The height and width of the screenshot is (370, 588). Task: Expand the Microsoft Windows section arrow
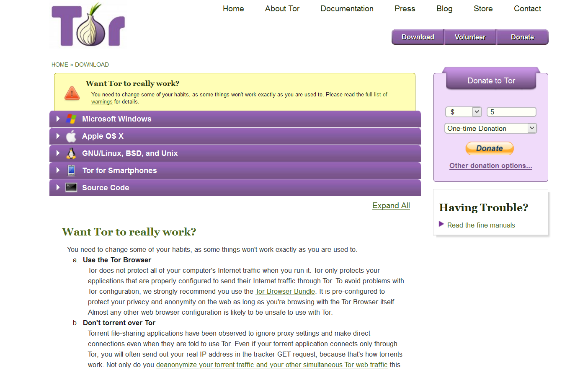tap(58, 119)
